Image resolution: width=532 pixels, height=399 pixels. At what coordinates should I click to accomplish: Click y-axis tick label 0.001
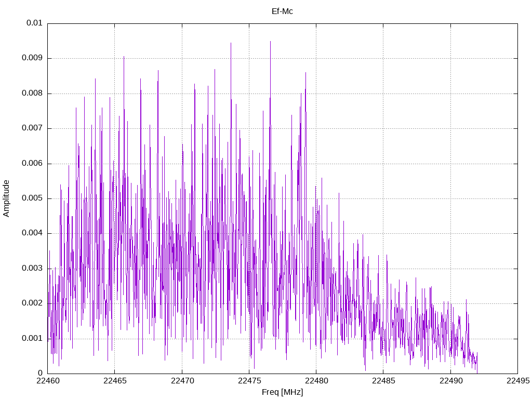coord(32,338)
